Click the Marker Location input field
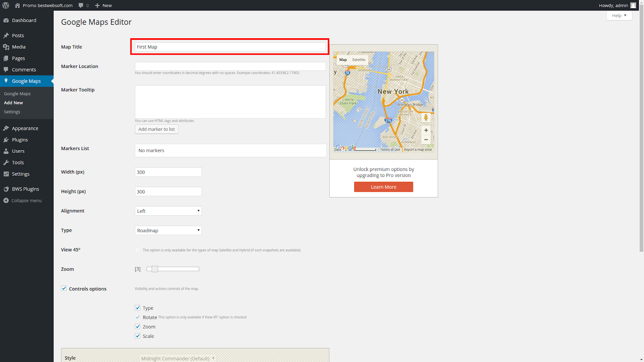The height and width of the screenshot is (362, 644). (230, 66)
